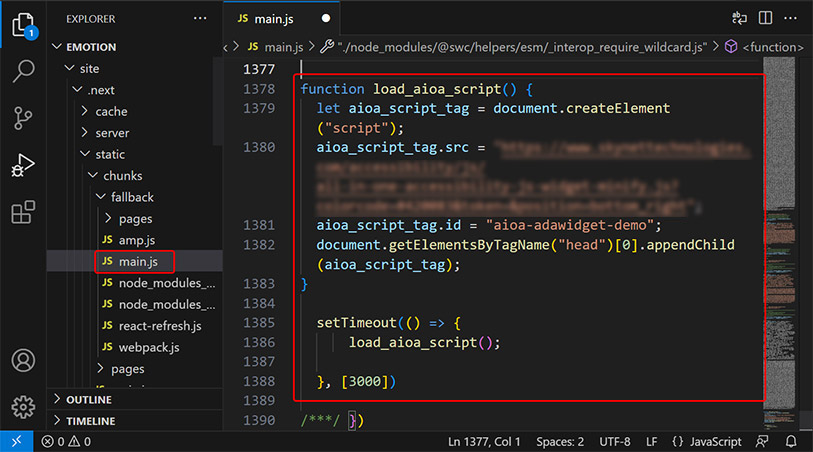
Task: Open amp.js file in explorer
Action: [135, 240]
